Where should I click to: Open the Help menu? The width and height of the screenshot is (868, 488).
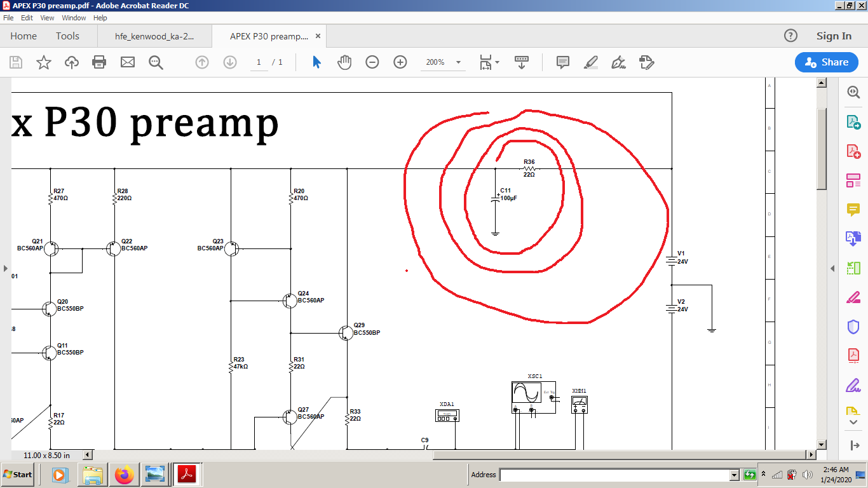point(100,18)
